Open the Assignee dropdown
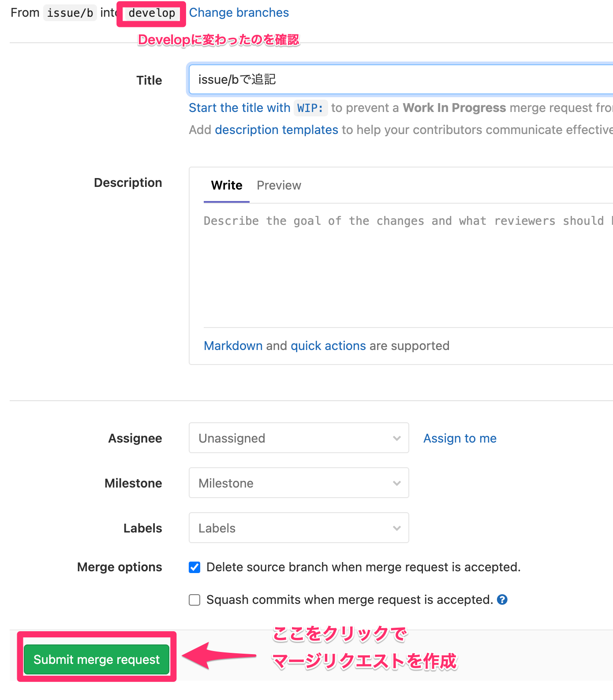The height and width of the screenshot is (700, 613). [299, 438]
